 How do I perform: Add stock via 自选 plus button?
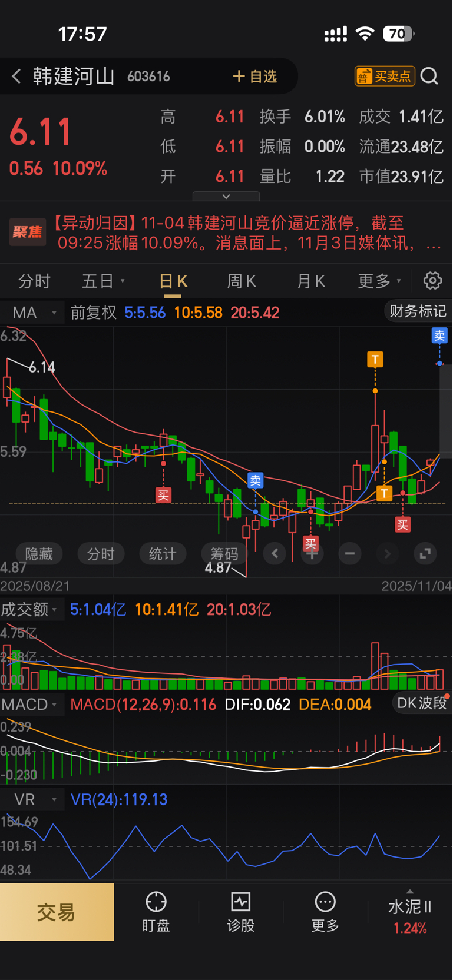(255, 77)
